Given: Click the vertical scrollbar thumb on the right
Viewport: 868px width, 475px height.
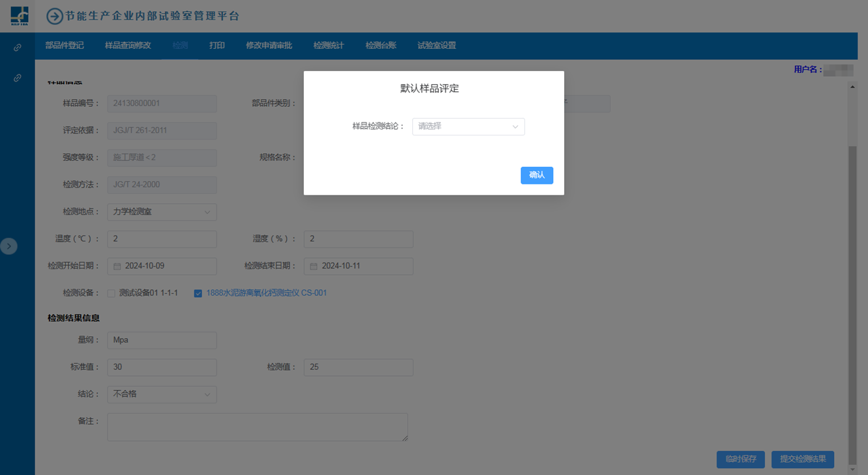Looking at the screenshot, I should click(852, 293).
